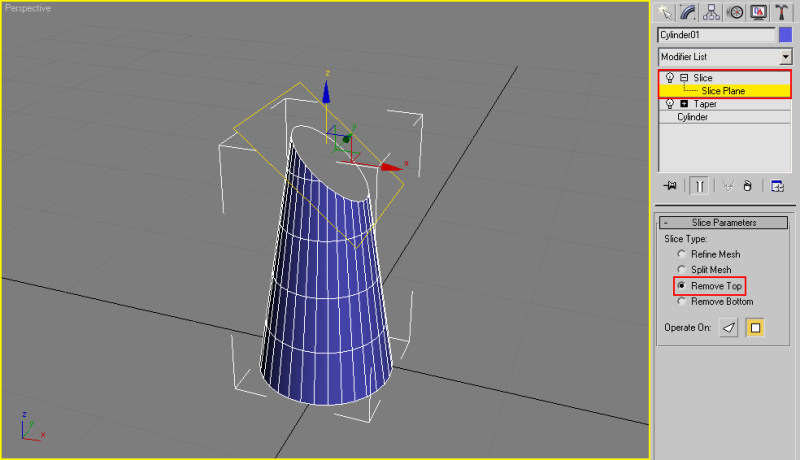Collapse the Slice Parameters rollout
Image resolution: width=800 pixels, height=460 pixels.
pos(723,222)
